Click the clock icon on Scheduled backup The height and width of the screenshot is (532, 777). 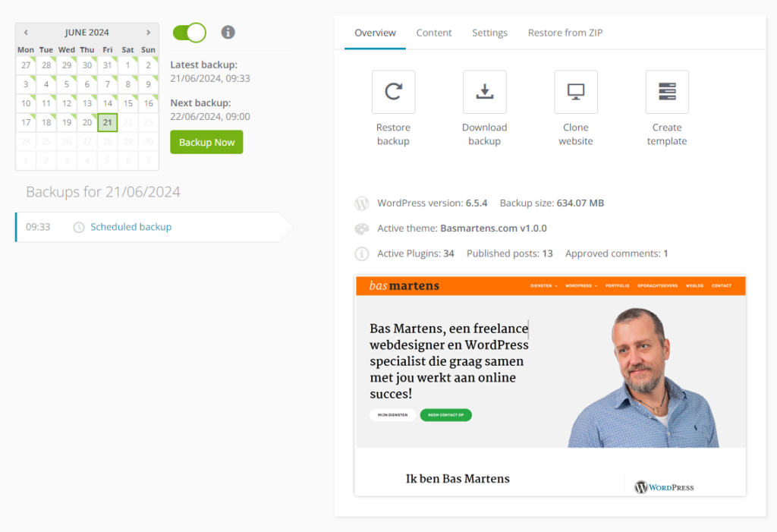79,227
